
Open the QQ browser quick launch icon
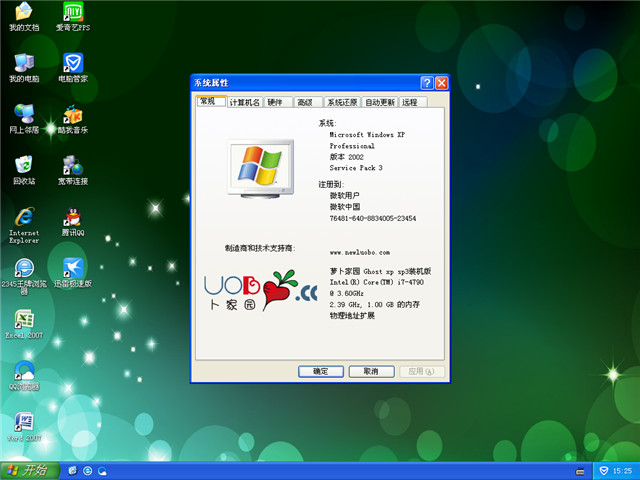click(x=102, y=471)
